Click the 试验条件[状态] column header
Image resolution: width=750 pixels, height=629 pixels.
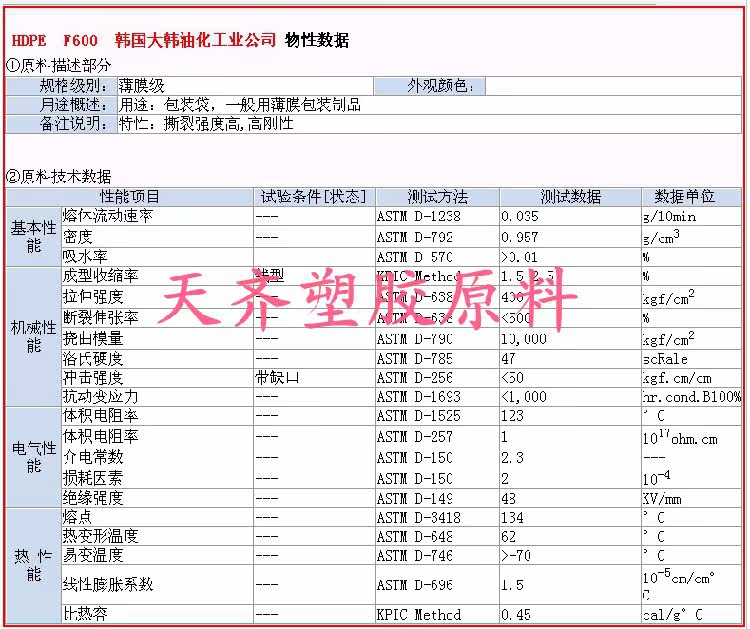314,197
